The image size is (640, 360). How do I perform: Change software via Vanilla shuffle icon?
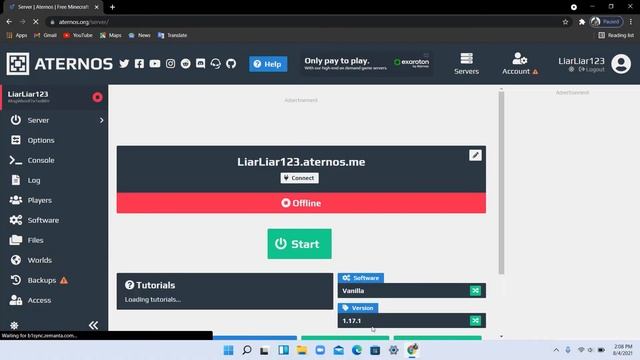pyautogui.click(x=475, y=291)
